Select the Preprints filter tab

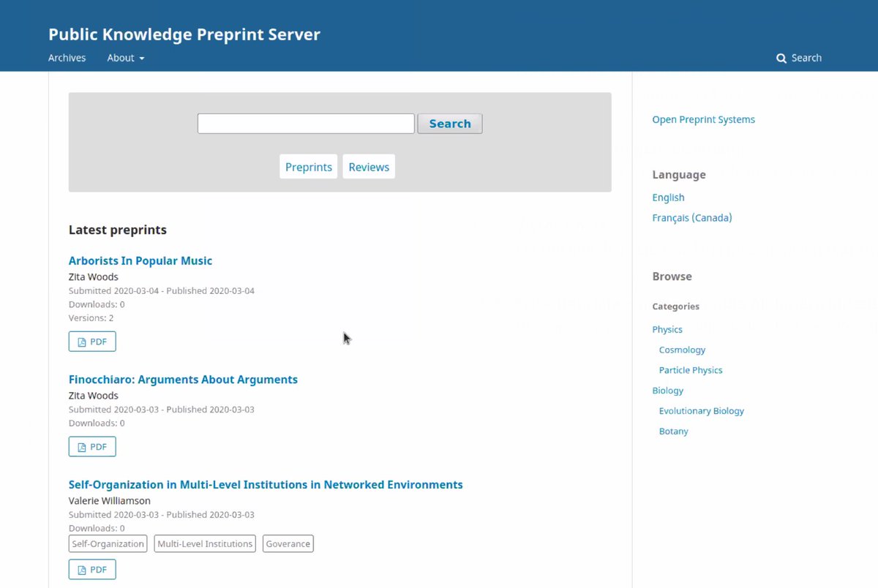click(x=309, y=167)
